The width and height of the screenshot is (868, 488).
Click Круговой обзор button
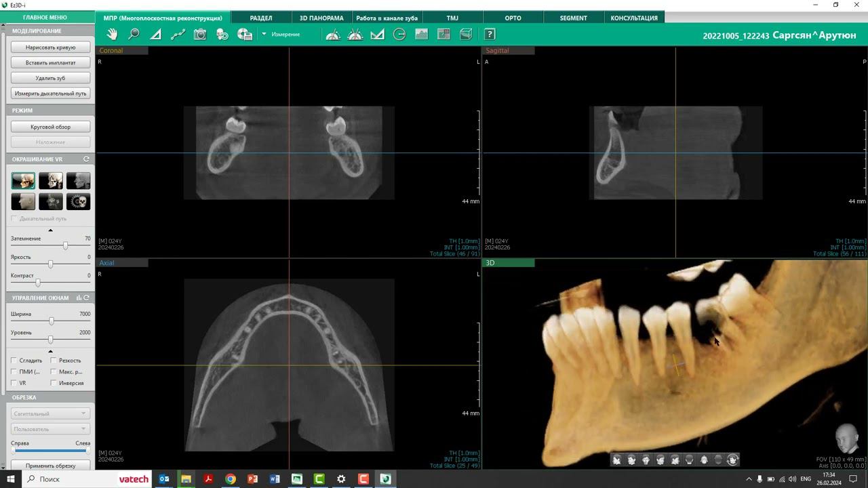click(51, 127)
